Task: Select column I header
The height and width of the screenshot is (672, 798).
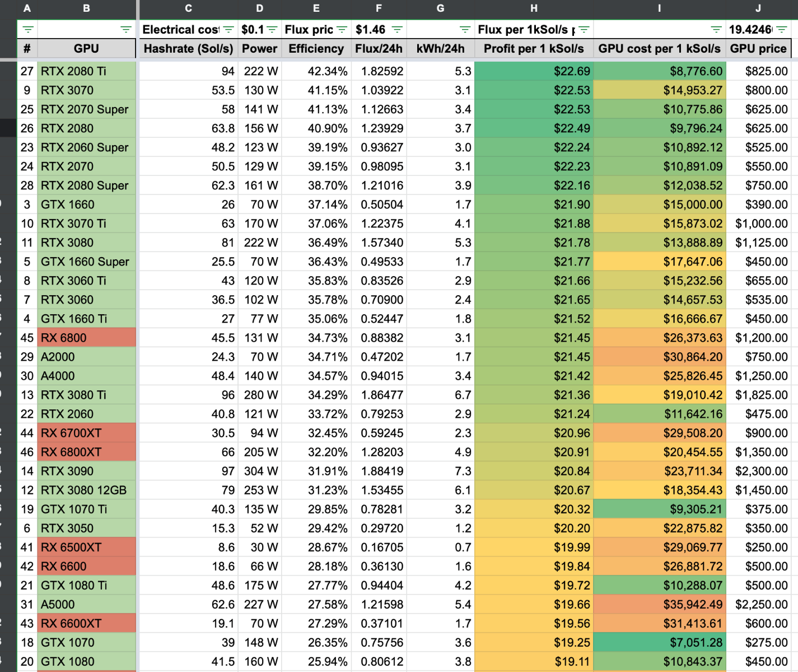Action: pos(660,8)
